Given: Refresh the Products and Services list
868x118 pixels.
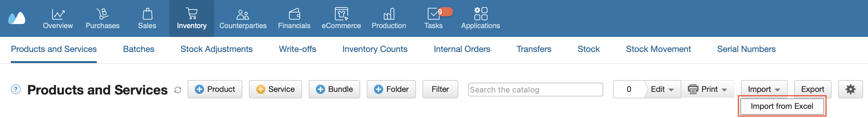Looking at the screenshot, I should pos(177,90).
